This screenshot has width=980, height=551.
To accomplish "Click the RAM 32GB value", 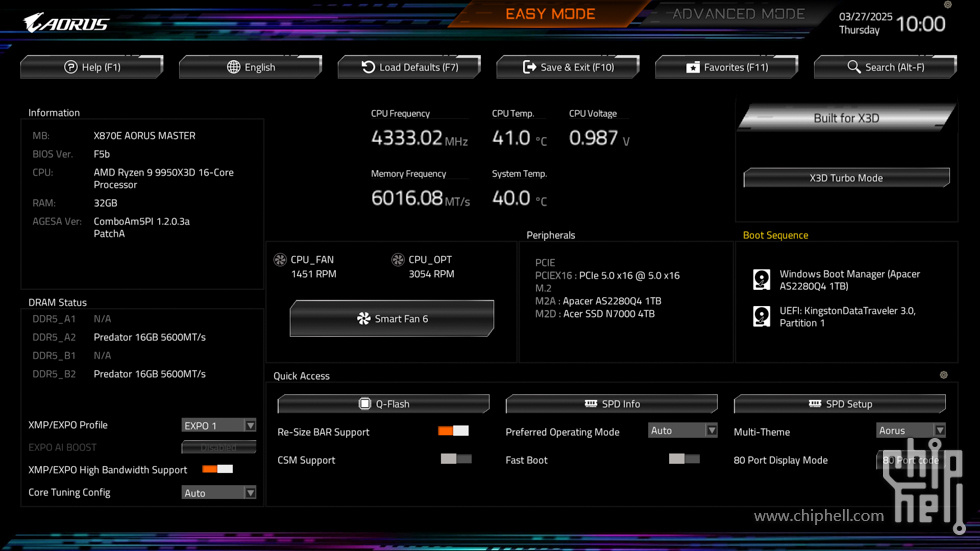I will [106, 203].
